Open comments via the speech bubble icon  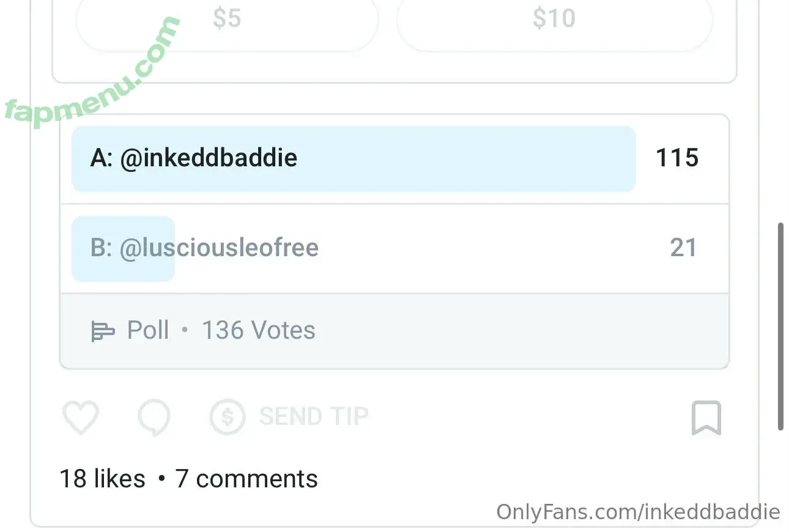(154, 418)
